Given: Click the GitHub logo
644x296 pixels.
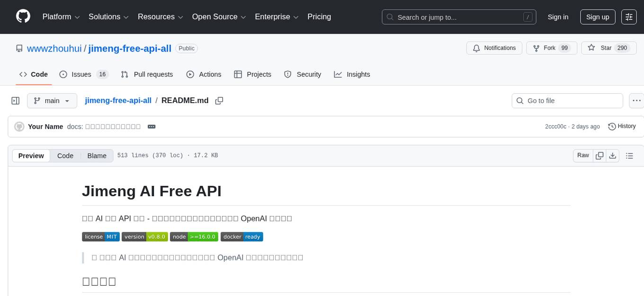Looking at the screenshot, I should pos(23,17).
